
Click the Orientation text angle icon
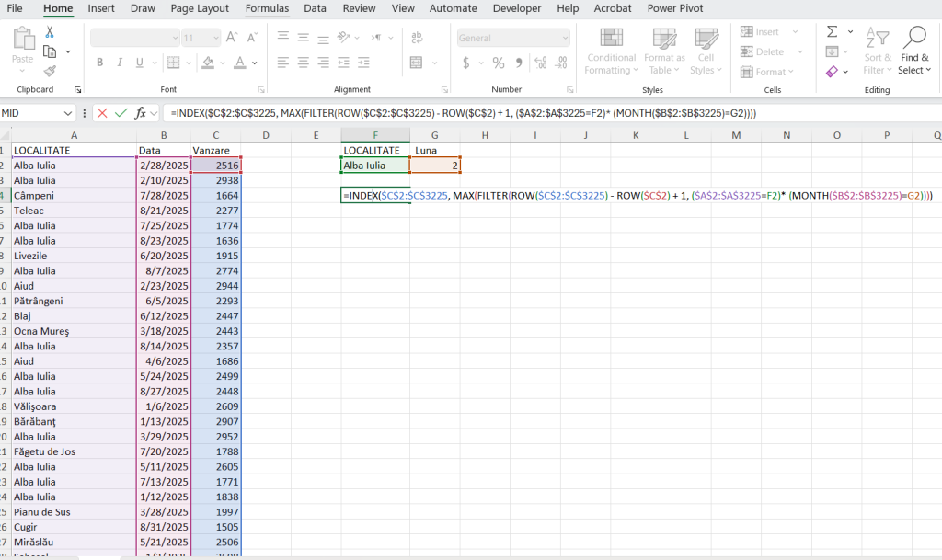pos(344,37)
